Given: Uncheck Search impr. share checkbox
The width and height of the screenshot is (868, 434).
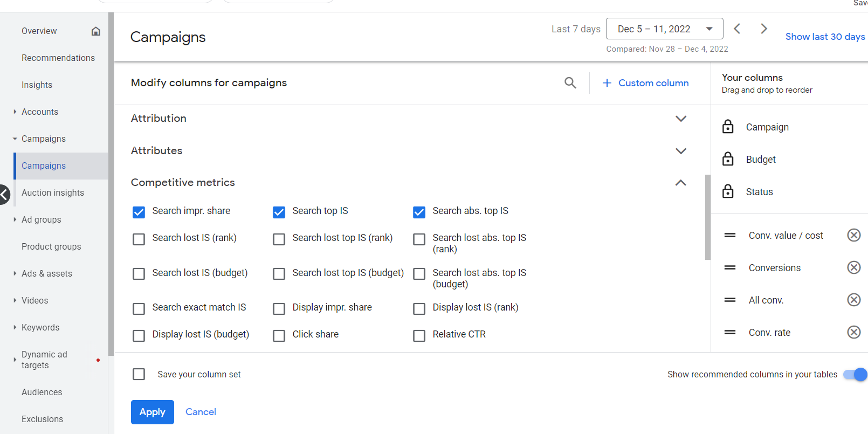Looking at the screenshot, I should (x=139, y=212).
